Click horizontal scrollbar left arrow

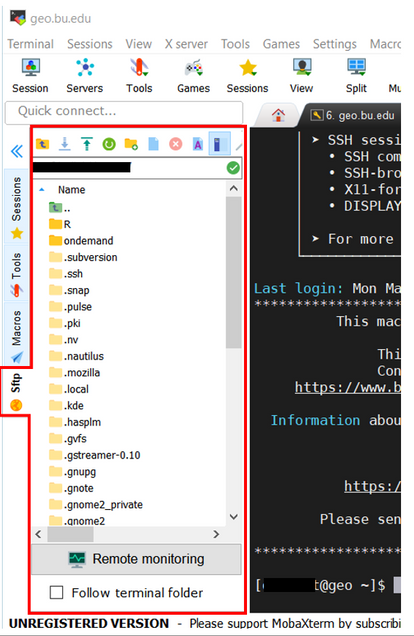39,534
